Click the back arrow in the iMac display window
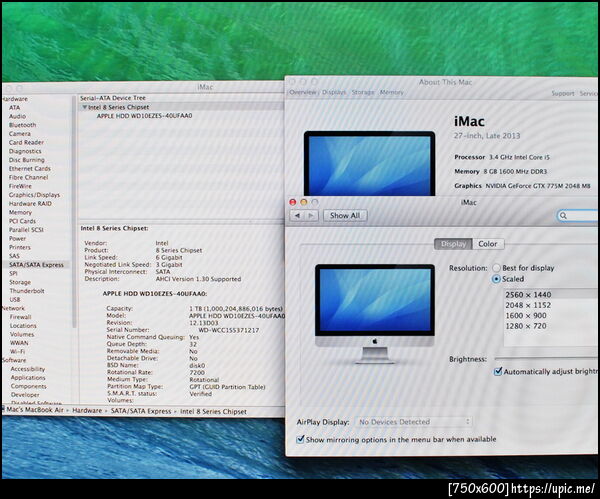This screenshot has width=600, height=499. pyautogui.click(x=297, y=215)
